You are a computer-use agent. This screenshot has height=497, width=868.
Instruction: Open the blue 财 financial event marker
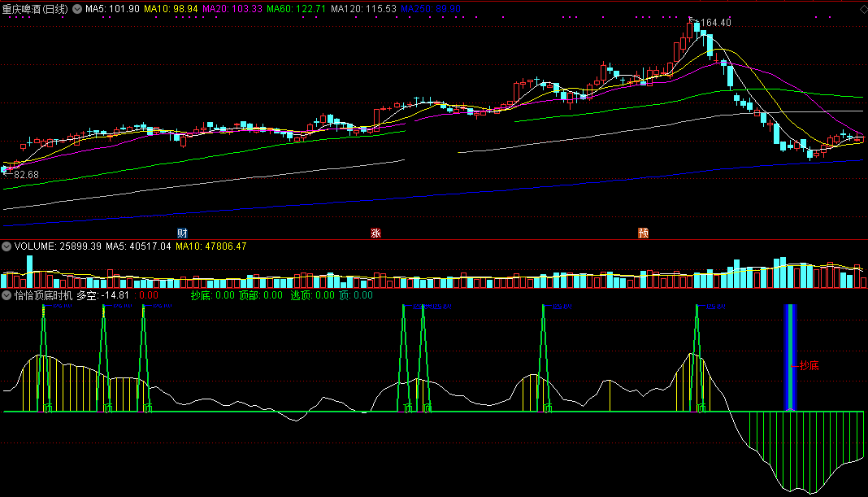point(182,233)
